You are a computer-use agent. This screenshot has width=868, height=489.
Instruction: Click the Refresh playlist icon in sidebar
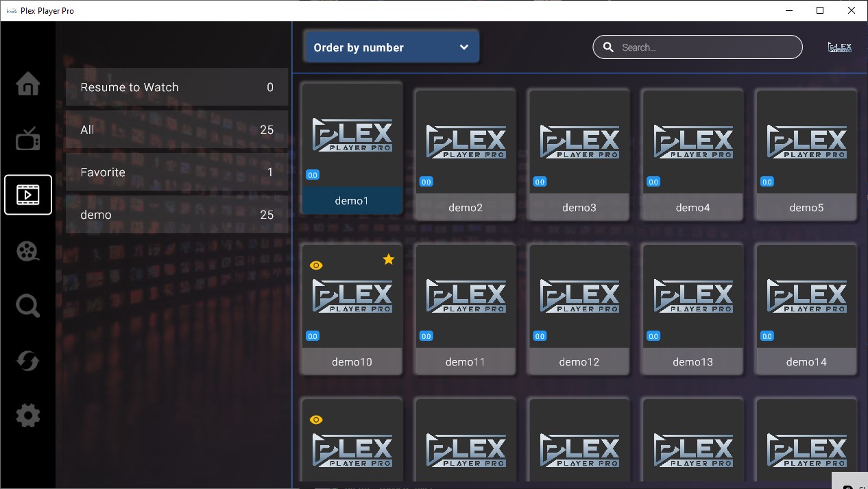click(28, 361)
